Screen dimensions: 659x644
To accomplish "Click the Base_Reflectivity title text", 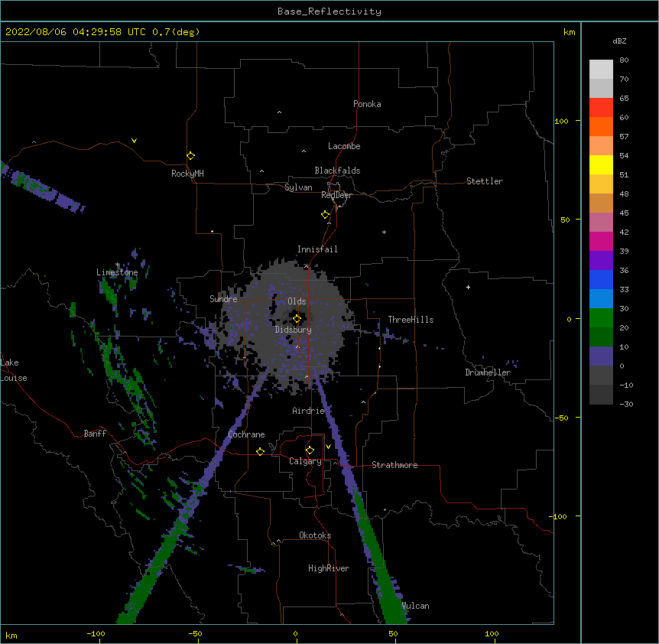I will [329, 11].
